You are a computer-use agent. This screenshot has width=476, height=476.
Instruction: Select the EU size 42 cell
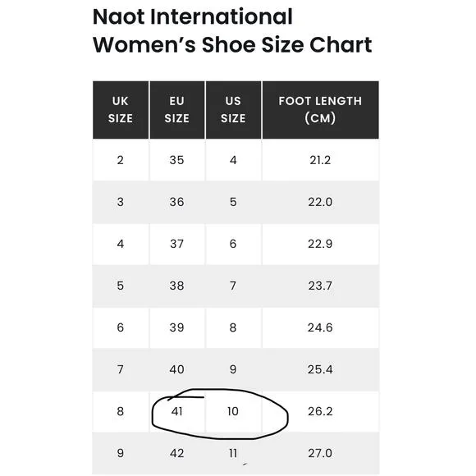(x=177, y=453)
